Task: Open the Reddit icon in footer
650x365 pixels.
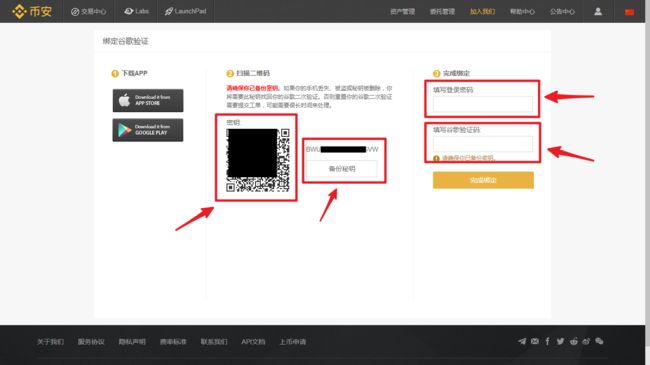Action: (x=574, y=341)
